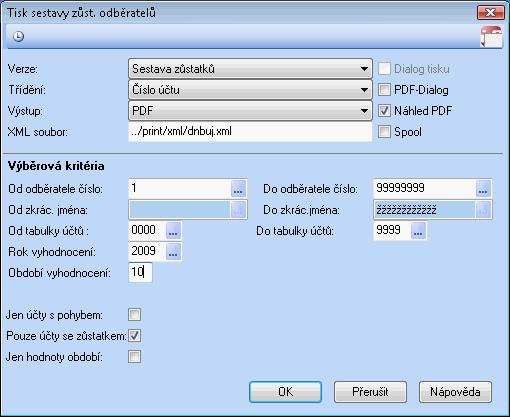Image resolution: width=510 pixels, height=417 pixels.
Task: Open lookup for Rok vyhodnocení
Action: (x=173, y=252)
